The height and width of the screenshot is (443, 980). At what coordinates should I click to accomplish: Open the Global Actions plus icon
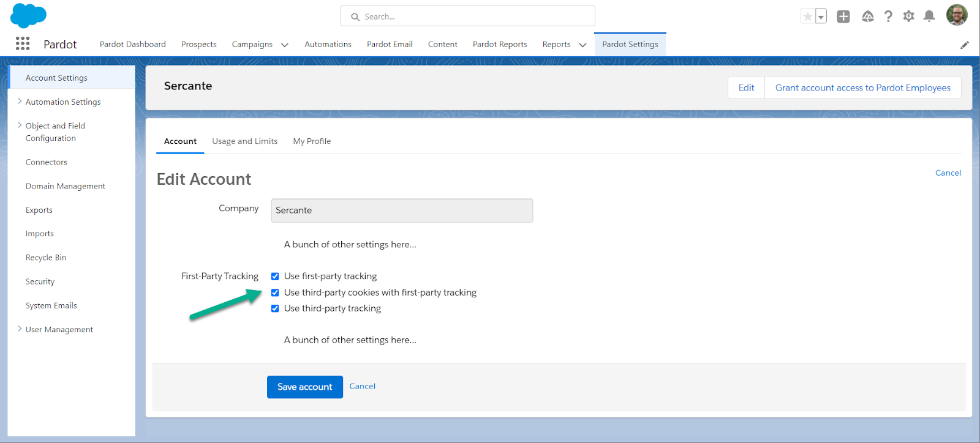coord(843,17)
